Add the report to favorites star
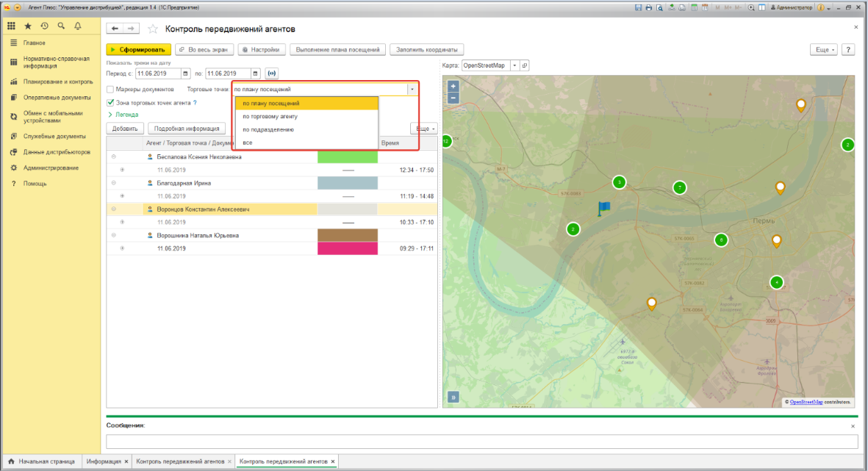The height and width of the screenshot is (471, 868). click(153, 29)
